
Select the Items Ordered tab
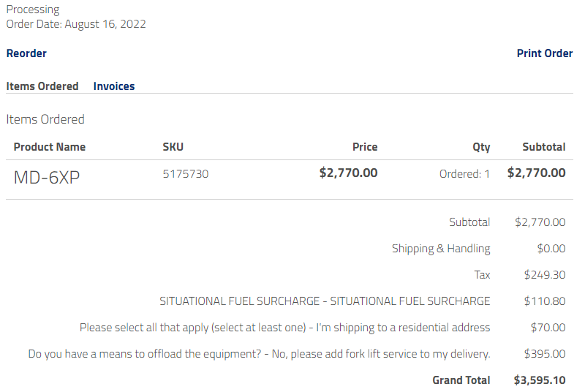click(x=42, y=86)
